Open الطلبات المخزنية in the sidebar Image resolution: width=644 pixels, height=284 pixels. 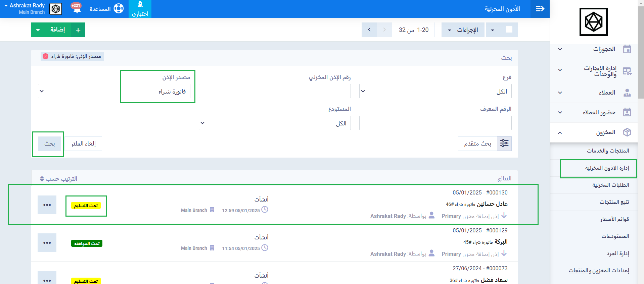pyautogui.click(x=610, y=185)
